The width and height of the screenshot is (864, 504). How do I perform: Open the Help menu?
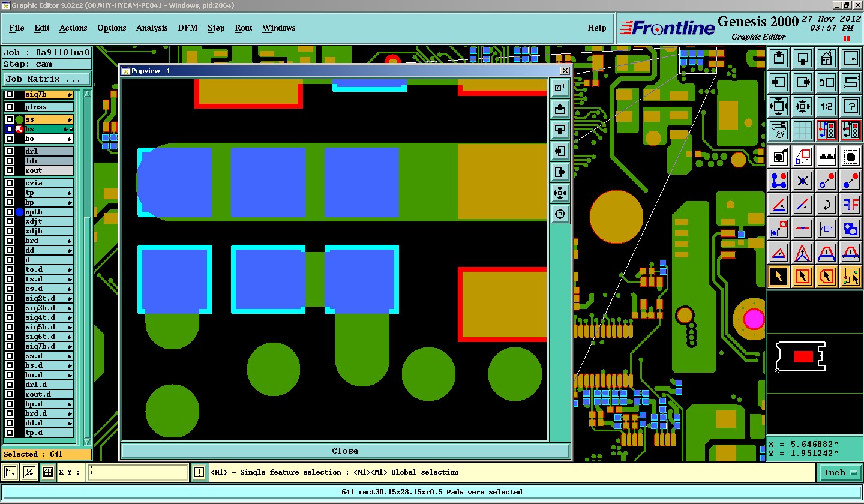(596, 28)
